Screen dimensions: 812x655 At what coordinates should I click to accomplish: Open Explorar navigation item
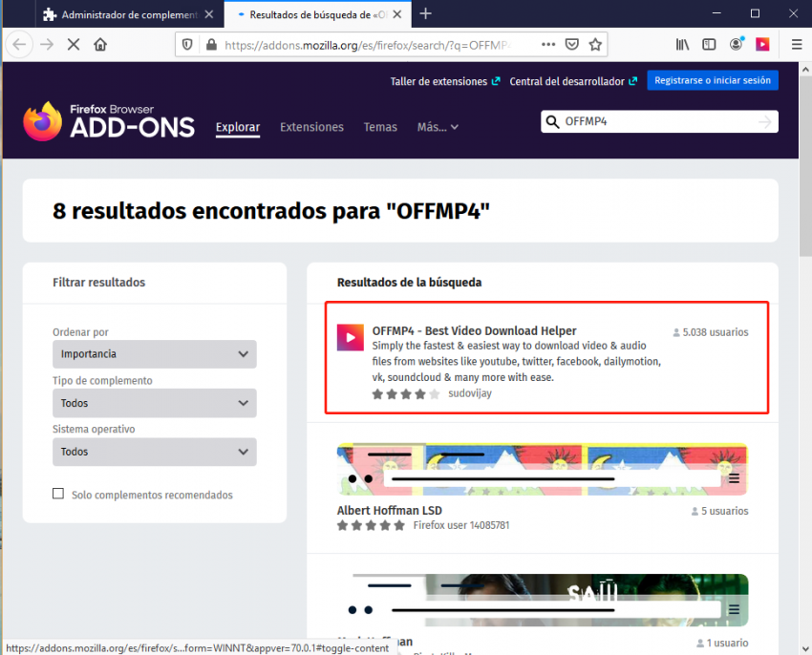click(238, 127)
